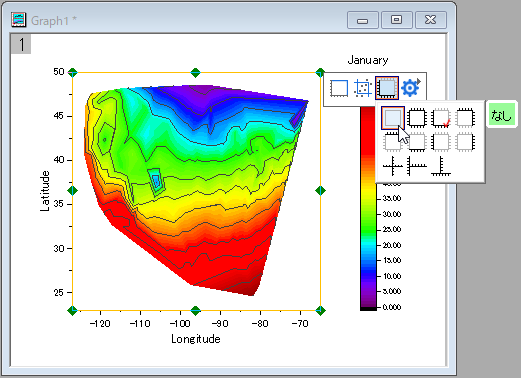The height and width of the screenshot is (378, 521).
Task: Click the -80 tick label on Longitude axis
Action: pos(260,323)
